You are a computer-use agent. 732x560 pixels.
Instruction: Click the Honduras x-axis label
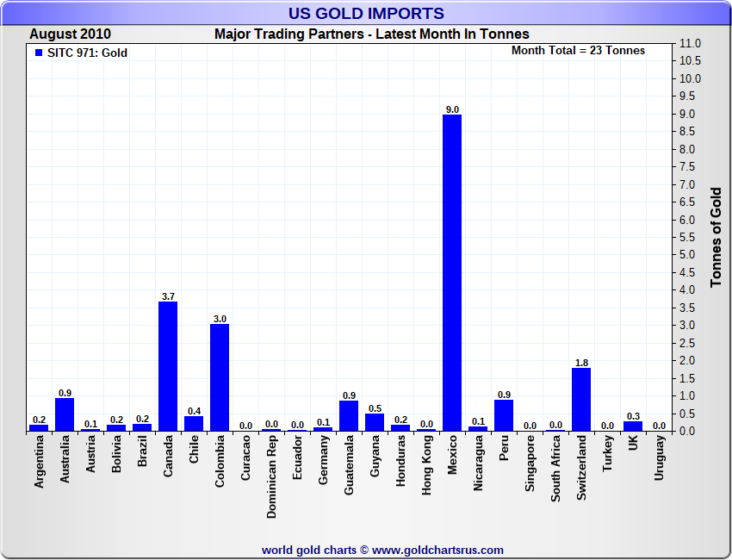tap(400, 461)
